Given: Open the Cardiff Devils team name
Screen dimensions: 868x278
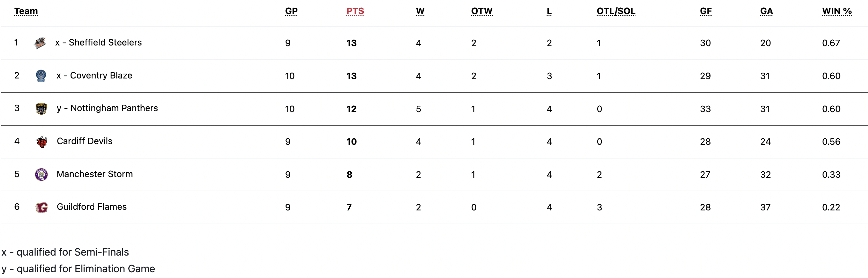Looking at the screenshot, I should [84, 141].
